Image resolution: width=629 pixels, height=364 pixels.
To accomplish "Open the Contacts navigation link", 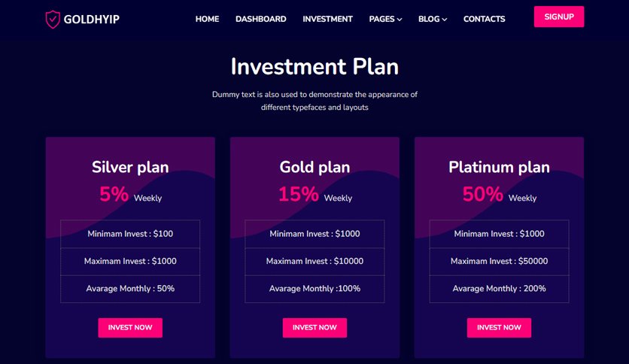I will tap(485, 19).
